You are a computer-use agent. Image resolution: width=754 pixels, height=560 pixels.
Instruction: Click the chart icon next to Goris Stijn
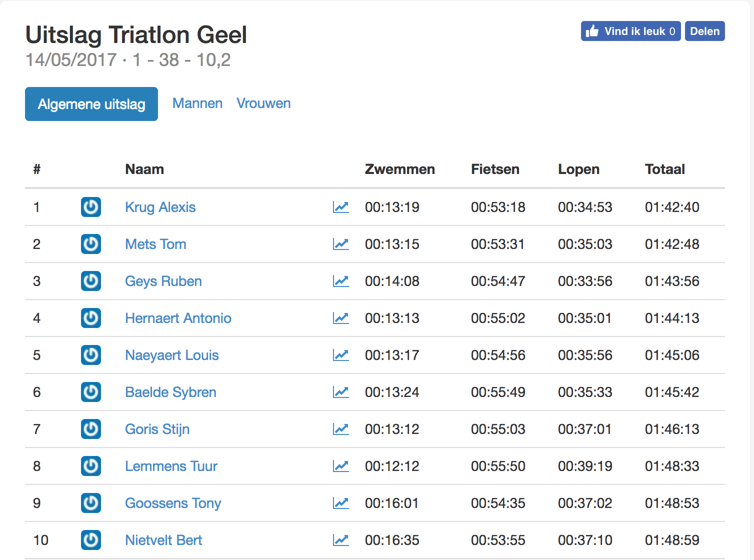(341, 429)
